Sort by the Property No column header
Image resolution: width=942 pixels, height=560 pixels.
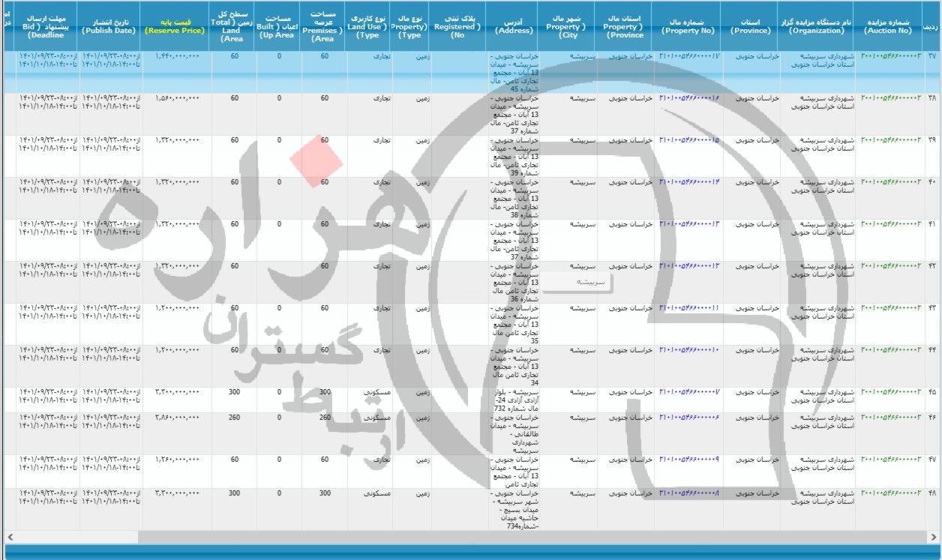pos(686,22)
